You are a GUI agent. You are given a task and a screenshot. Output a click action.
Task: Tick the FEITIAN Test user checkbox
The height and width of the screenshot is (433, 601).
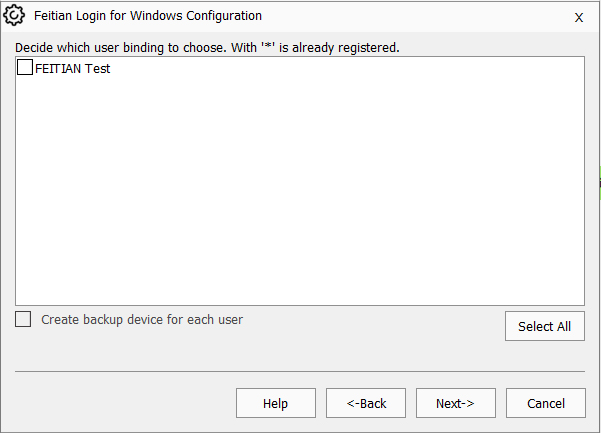pyautogui.click(x=25, y=67)
